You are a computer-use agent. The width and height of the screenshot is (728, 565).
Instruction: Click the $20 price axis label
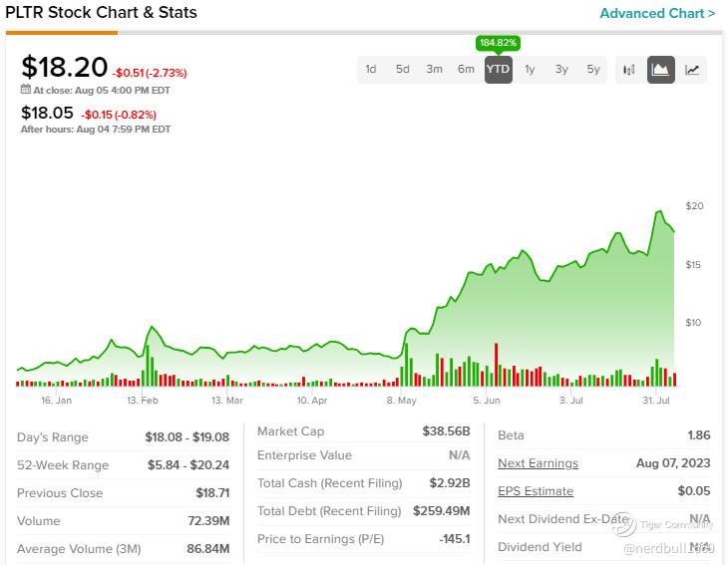click(694, 206)
